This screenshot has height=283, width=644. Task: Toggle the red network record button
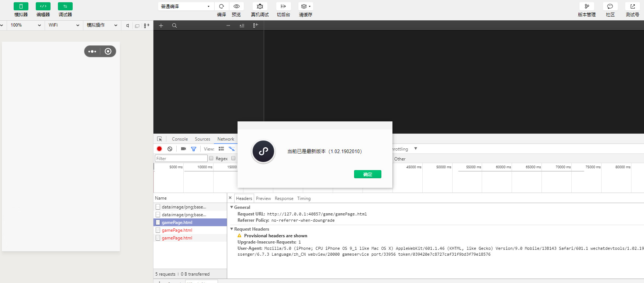click(x=159, y=149)
